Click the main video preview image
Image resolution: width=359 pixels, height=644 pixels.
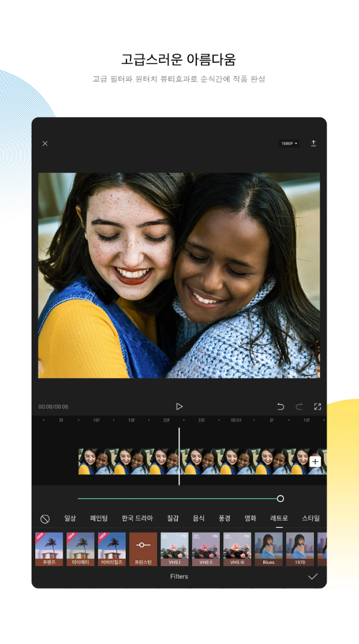(x=179, y=275)
